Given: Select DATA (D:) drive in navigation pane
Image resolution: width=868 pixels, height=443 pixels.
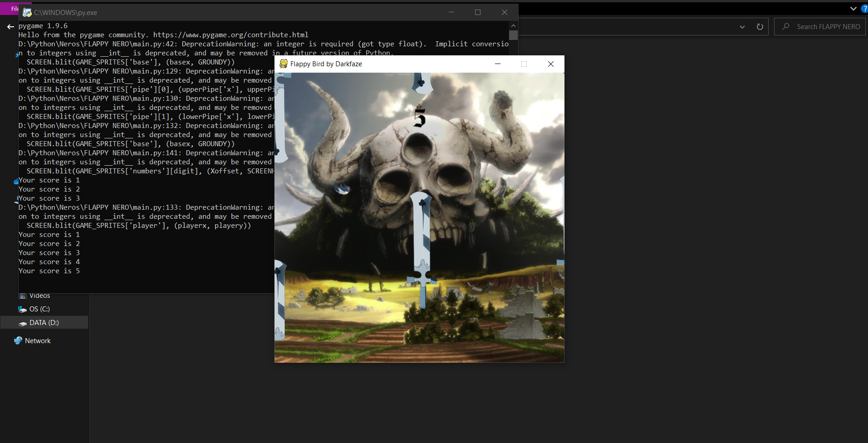Looking at the screenshot, I should click(44, 323).
